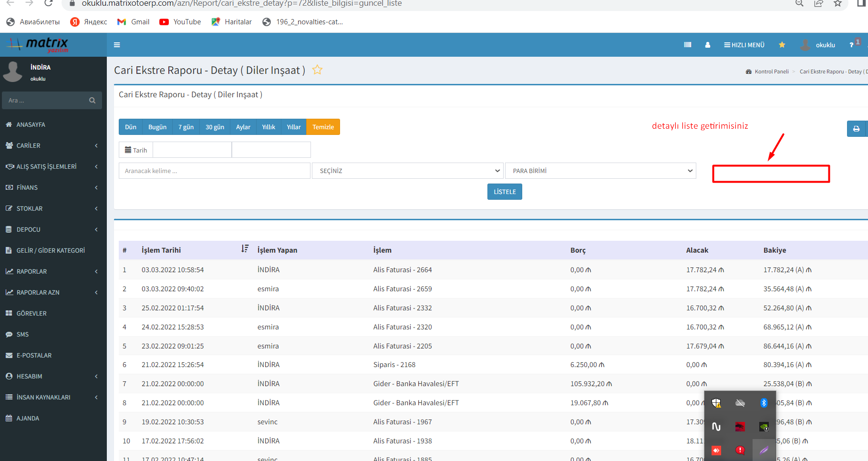
Task: Click the Temizle filter button
Action: tap(323, 127)
